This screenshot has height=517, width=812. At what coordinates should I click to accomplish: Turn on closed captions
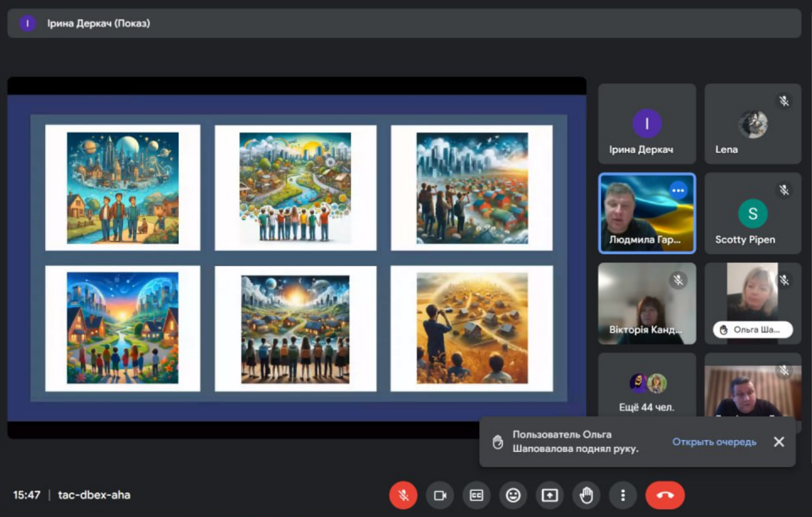point(476,495)
